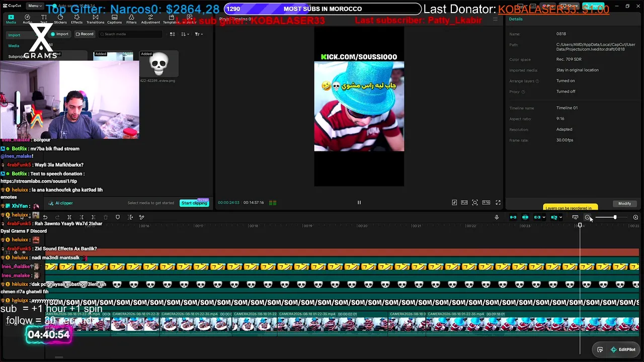Undo the last timeline edit
Screen dimensions: 644x362
click(45, 217)
